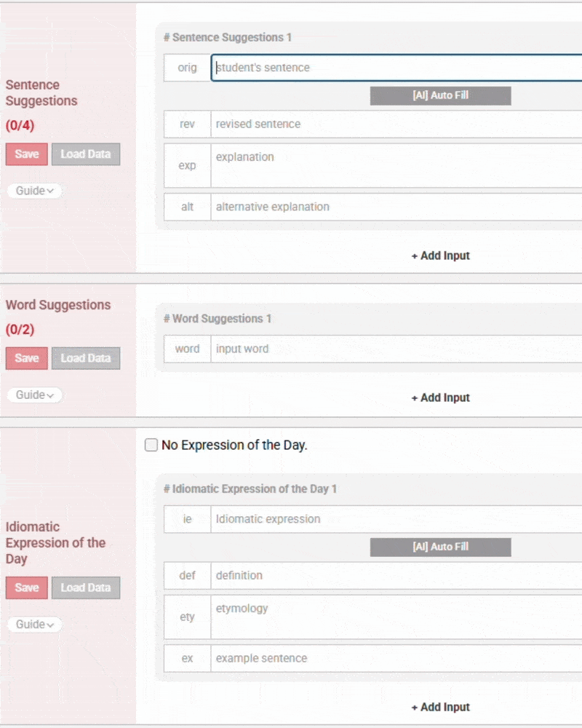
Task: Open the Guide dropdown under Idiomatic Expression
Action: click(34, 624)
